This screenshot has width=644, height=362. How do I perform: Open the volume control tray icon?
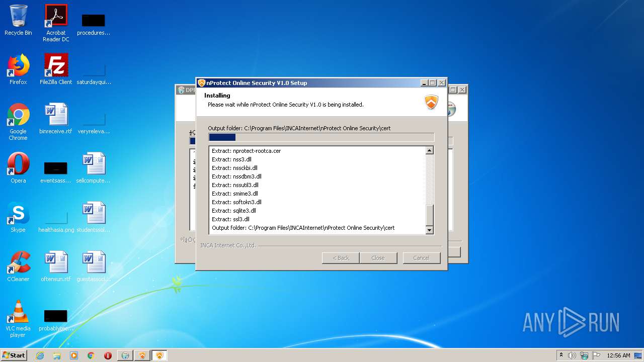(x=572, y=355)
